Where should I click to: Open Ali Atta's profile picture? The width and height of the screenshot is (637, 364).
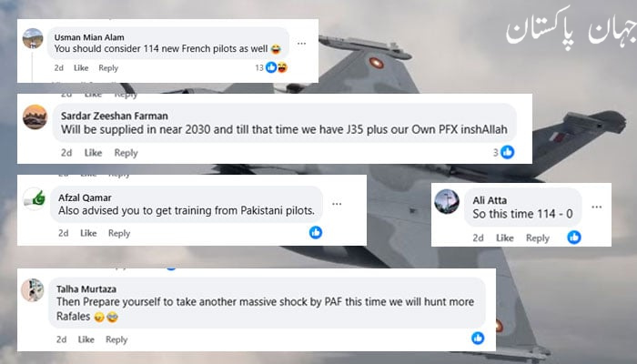447,201
